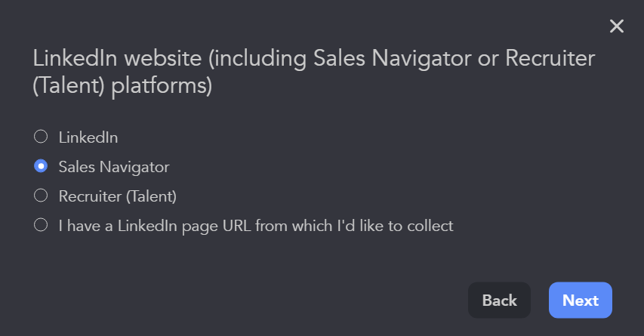Viewport: 644px width, 336px height.
Task: Click '(Talent)' in the third option label
Action: (151, 196)
